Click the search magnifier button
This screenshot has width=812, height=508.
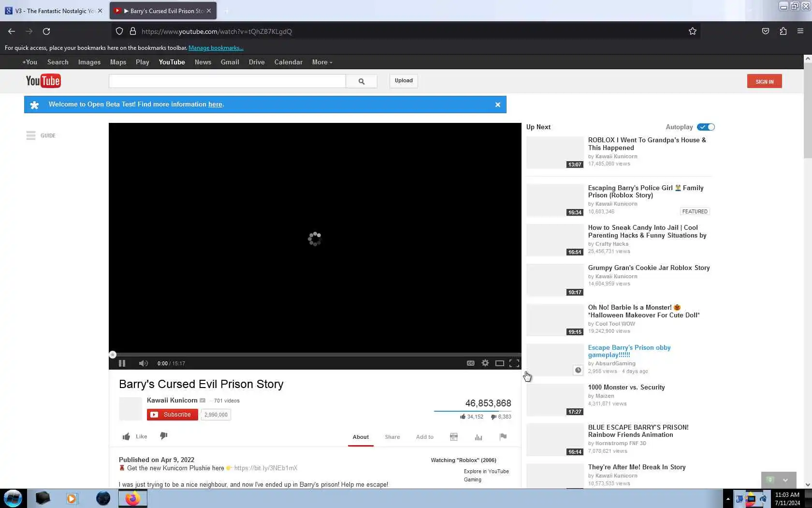[x=362, y=81]
